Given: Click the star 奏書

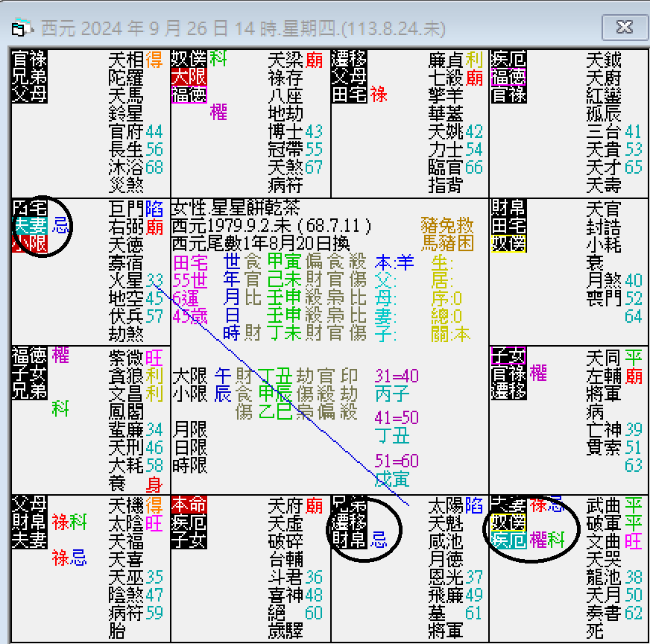Looking at the screenshot, I should (604, 613).
